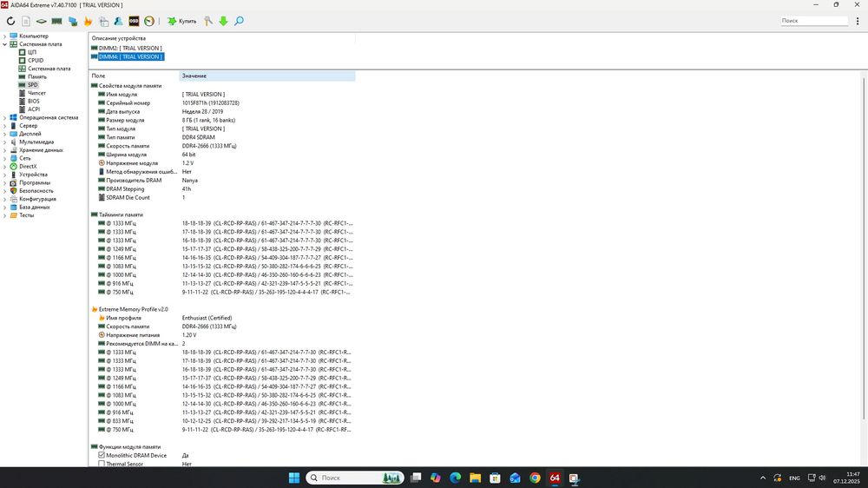The height and width of the screenshot is (488, 868).
Task: Collapse the Системная плата tree node
Action: coord(5,44)
